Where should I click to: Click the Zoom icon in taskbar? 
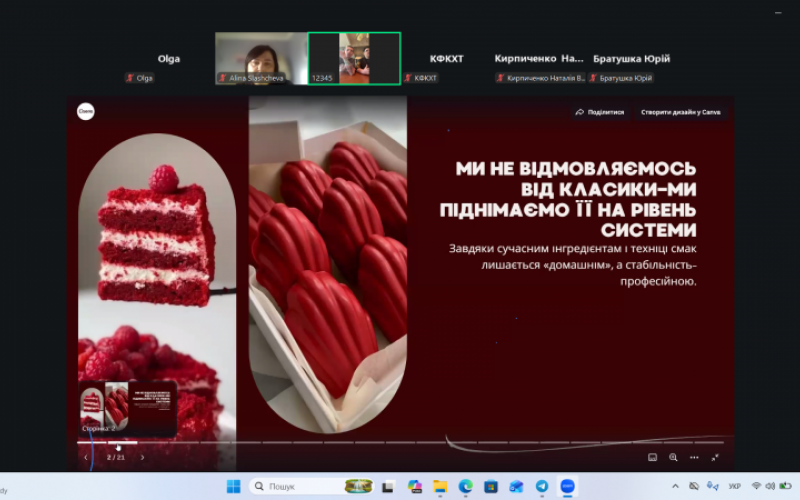(568, 486)
